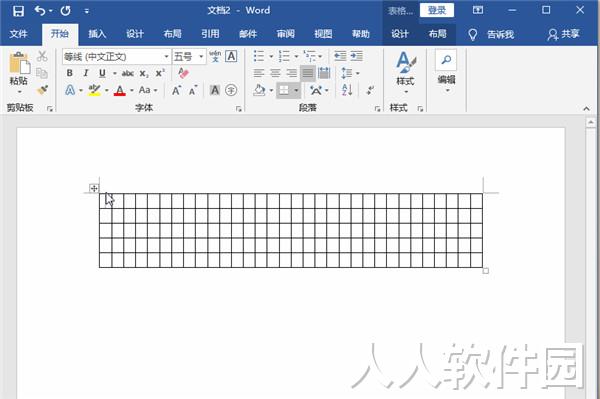Click the Cut scissors icon
This screenshot has height=399, width=600.
click(x=42, y=56)
